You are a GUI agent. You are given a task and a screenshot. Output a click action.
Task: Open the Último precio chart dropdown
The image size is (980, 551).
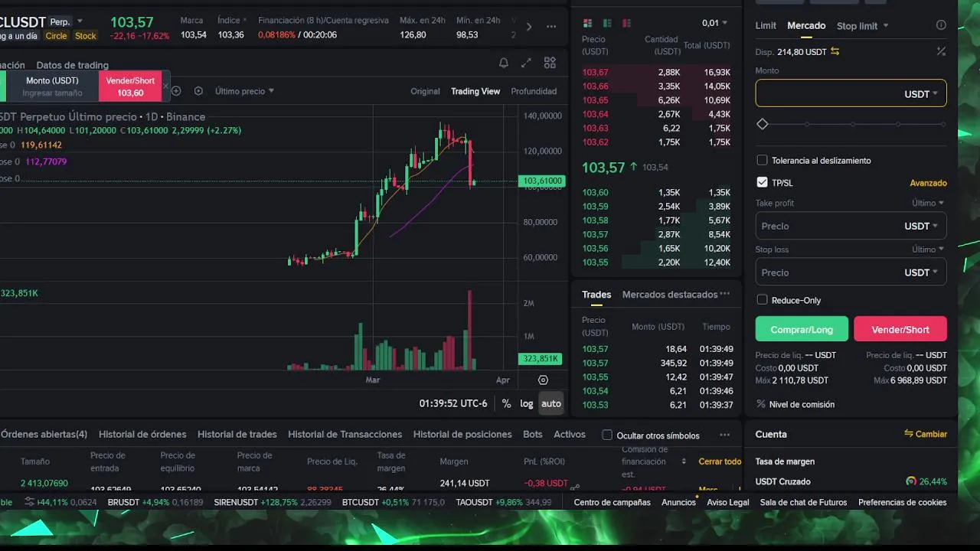pyautogui.click(x=244, y=91)
